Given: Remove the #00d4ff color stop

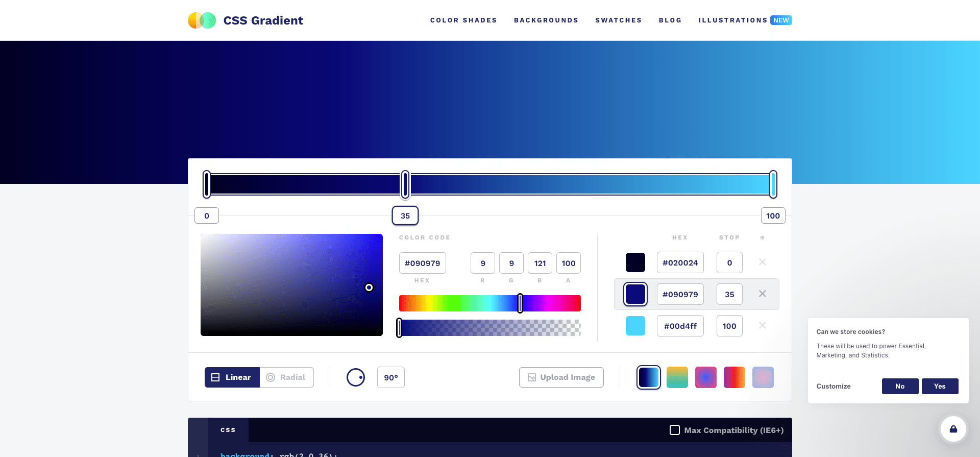Looking at the screenshot, I should point(763,325).
